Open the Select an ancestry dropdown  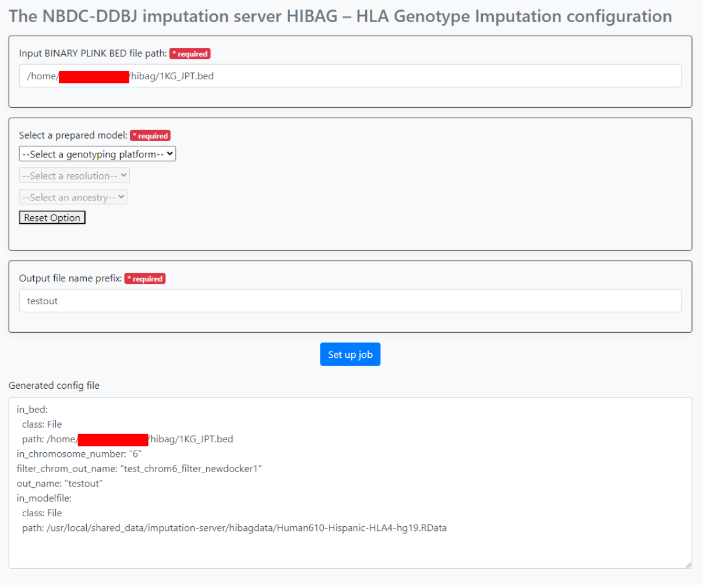click(73, 197)
